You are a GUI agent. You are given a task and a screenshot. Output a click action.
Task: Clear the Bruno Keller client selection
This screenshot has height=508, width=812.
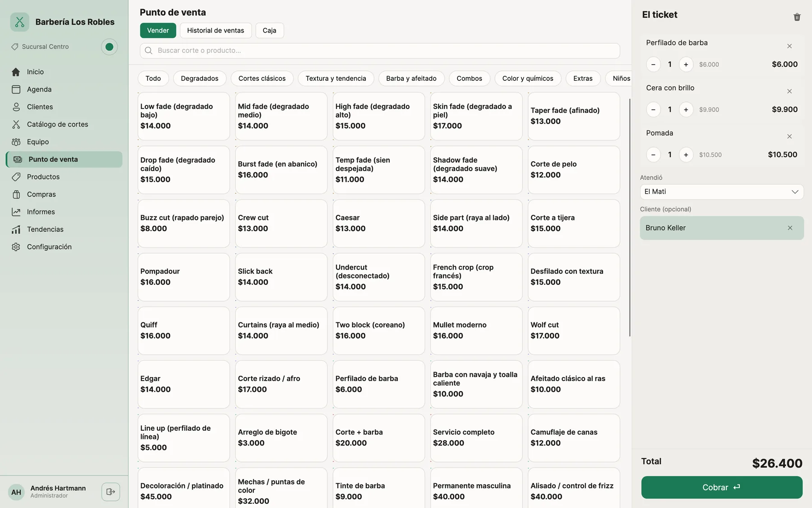tap(790, 228)
